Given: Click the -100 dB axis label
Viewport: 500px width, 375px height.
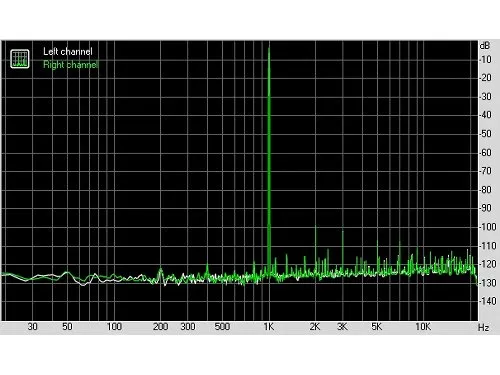Looking at the screenshot, I should [487, 227].
